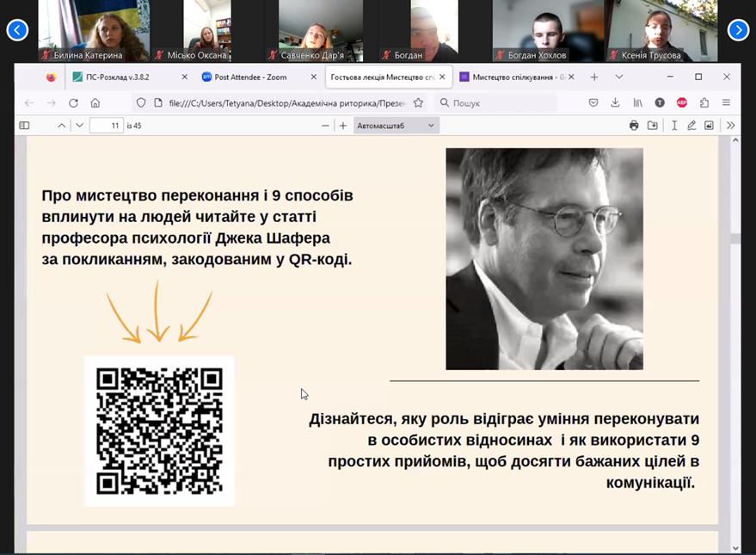
Task: Open the library icon
Action: [x=637, y=102]
